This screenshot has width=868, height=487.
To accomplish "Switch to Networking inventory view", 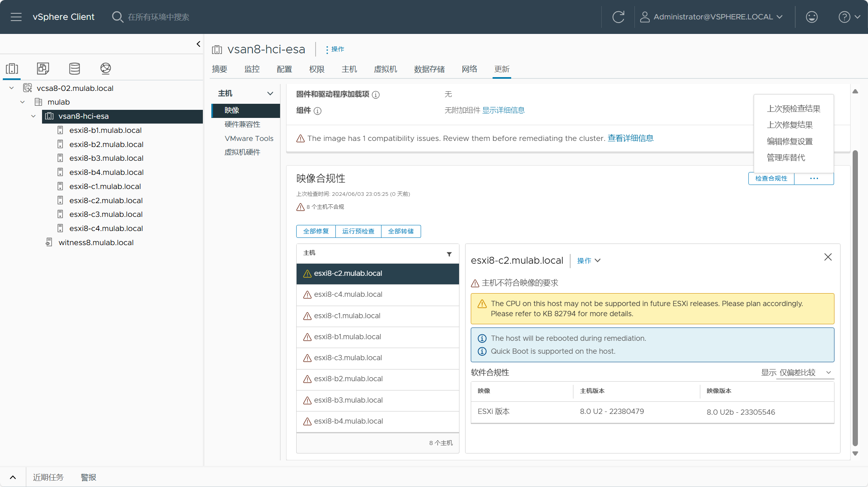I will click(x=105, y=68).
